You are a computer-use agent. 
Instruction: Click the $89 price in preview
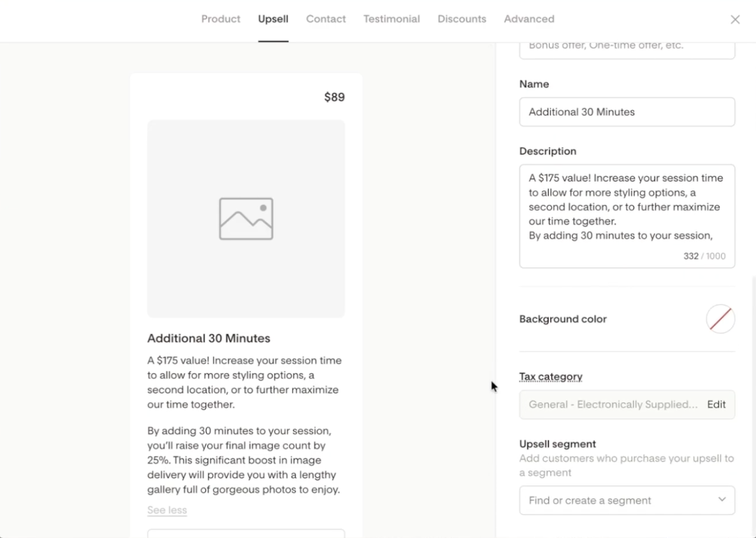click(x=334, y=97)
